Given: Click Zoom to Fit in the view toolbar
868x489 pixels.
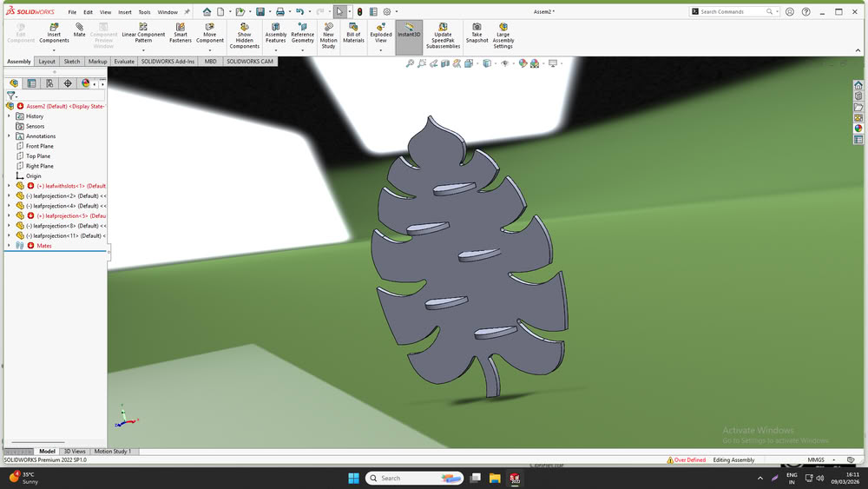Looking at the screenshot, I should point(410,63).
